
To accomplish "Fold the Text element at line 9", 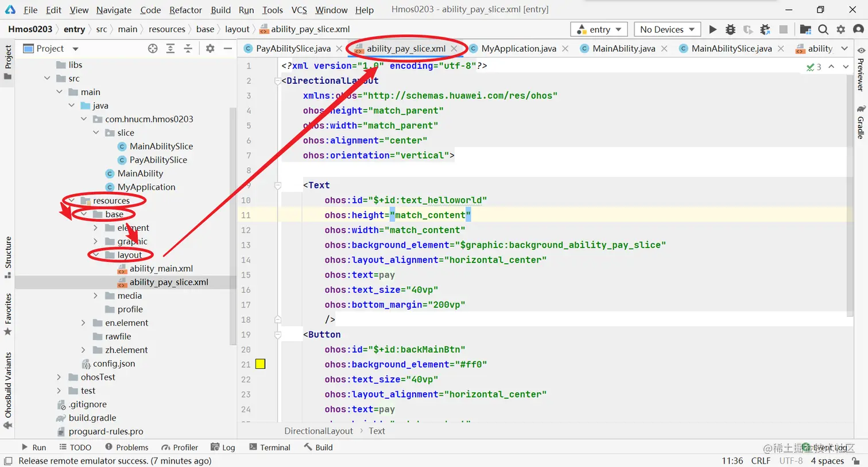I will [x=278, y=186].
